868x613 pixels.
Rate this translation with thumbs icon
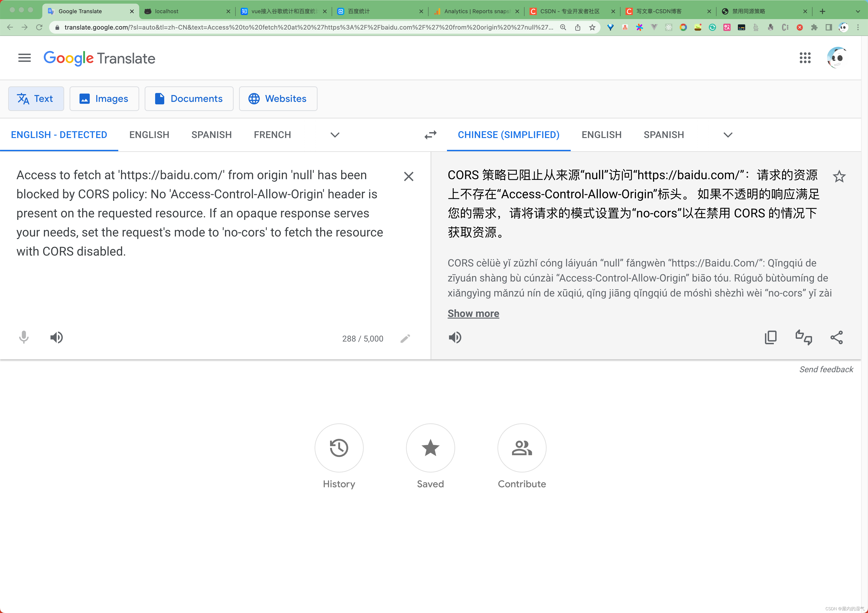tap(803, 337)
